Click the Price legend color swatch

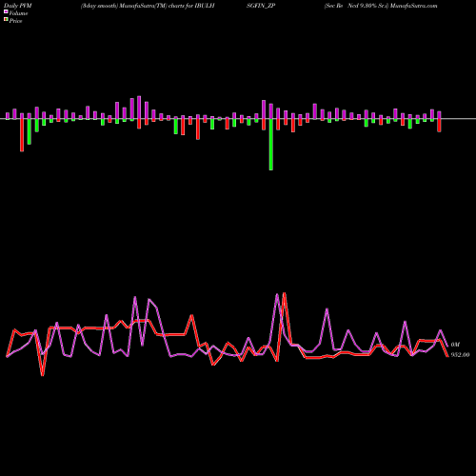click(6, 20)
